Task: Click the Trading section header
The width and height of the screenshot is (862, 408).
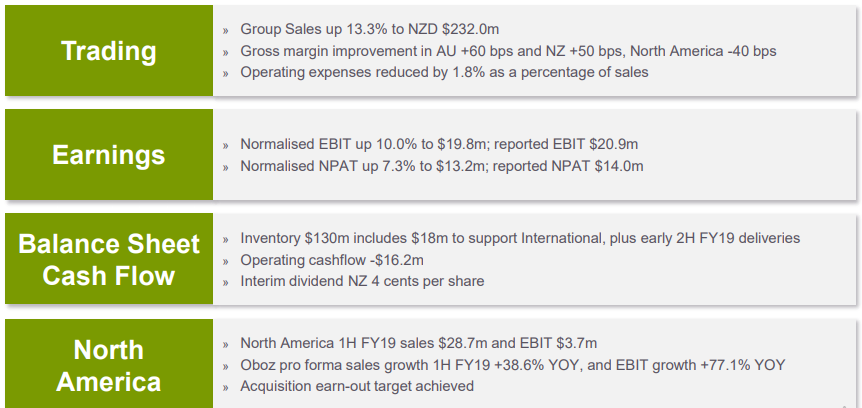Action: (109, 51)
